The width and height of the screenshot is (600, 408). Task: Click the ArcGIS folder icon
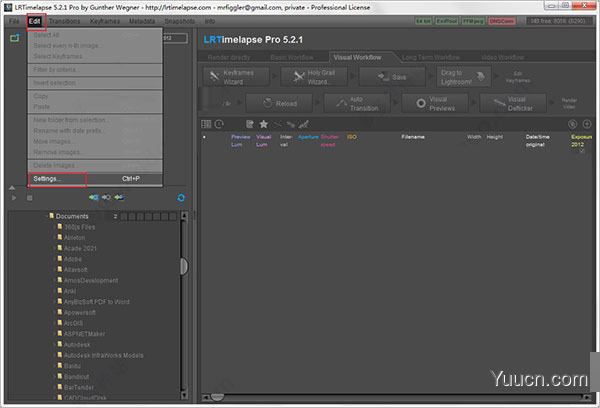click(x=60, y=323)
